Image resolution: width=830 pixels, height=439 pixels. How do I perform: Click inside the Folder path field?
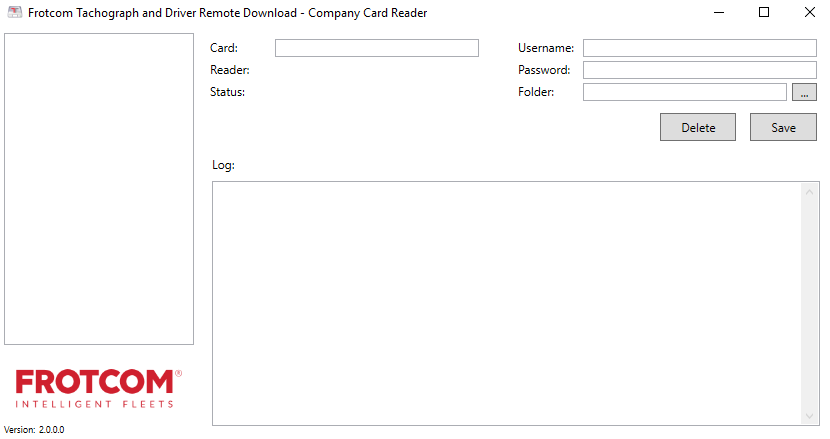pos(684,92)
